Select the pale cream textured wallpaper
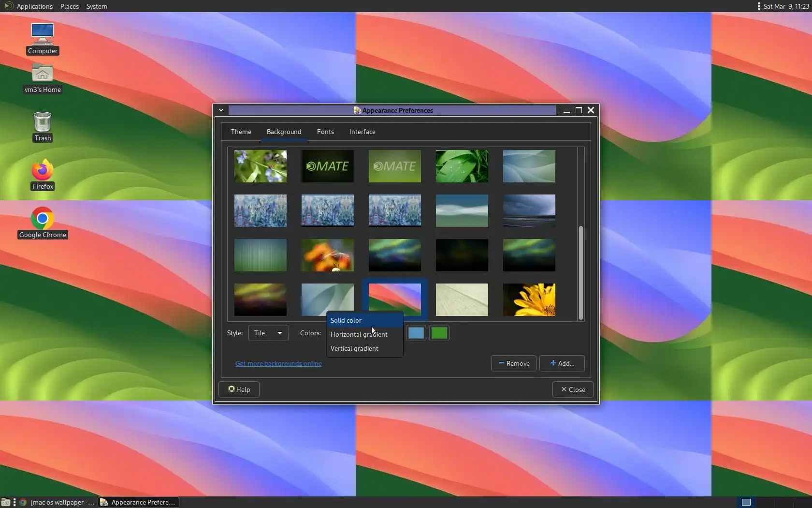 tap(462, 299)
